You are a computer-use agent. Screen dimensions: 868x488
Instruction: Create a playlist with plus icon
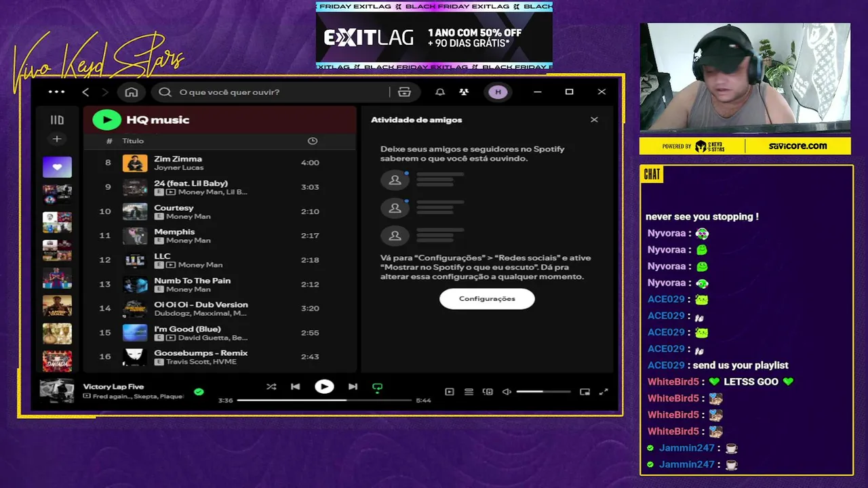coord(57,139)
